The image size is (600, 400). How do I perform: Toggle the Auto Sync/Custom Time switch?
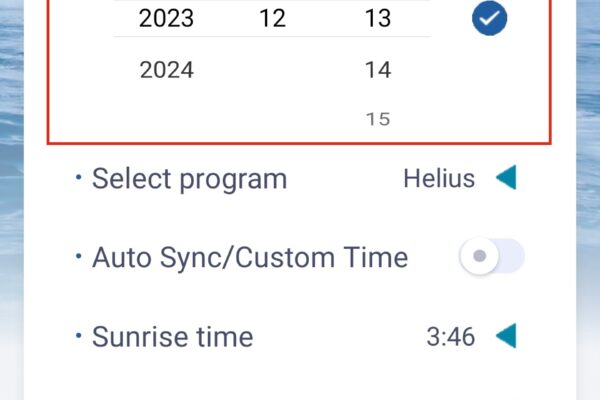(492, 256)
